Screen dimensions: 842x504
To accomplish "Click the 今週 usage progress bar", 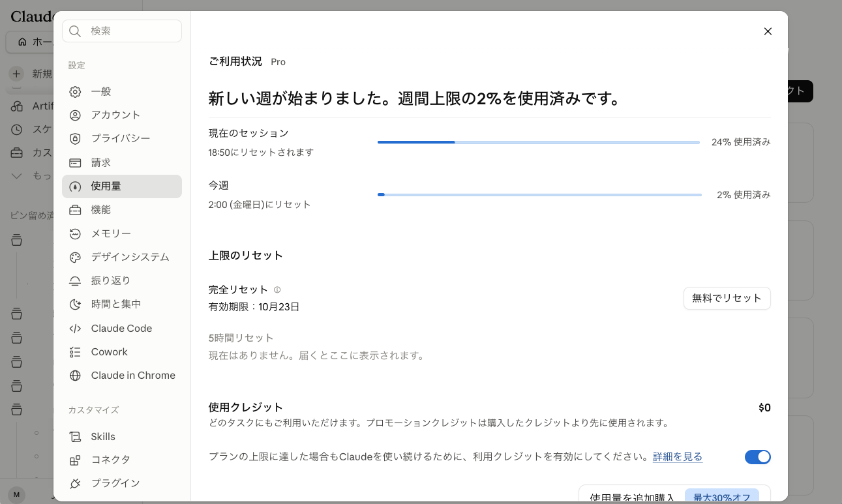I will click(x=539, y=194).
